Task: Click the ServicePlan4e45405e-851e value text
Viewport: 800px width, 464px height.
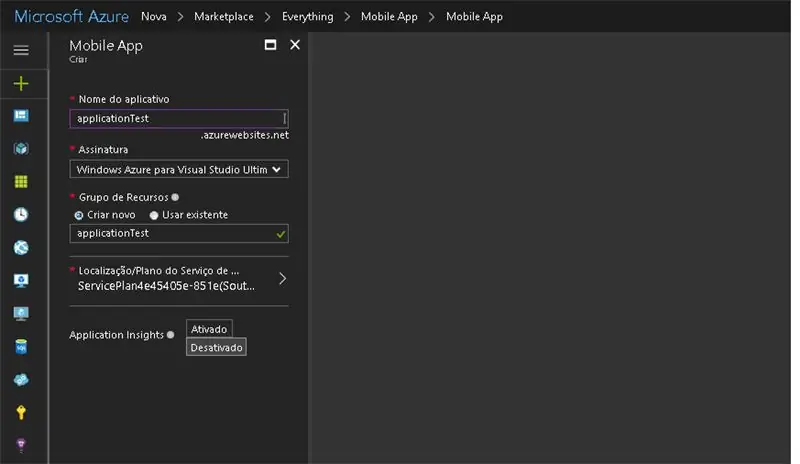Action: point(166,286)
